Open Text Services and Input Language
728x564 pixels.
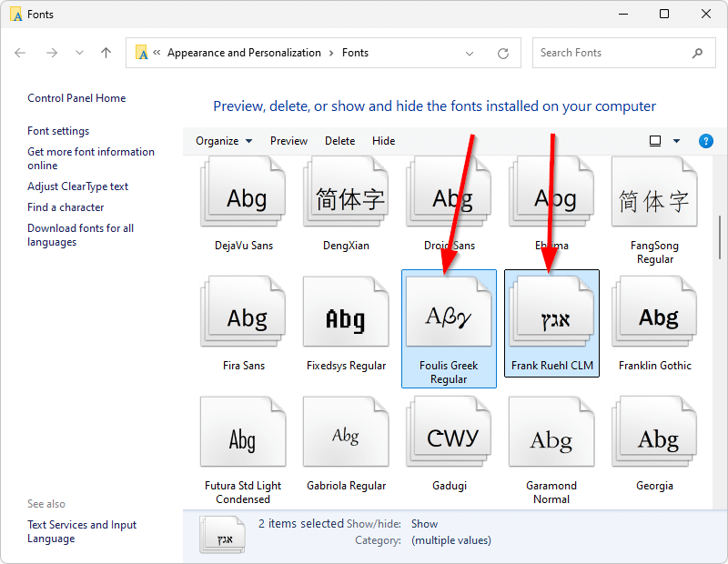click(x=82, y=531)
